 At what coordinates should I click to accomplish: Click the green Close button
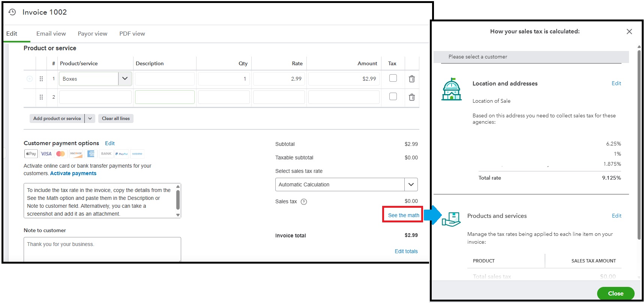point(615,293)
